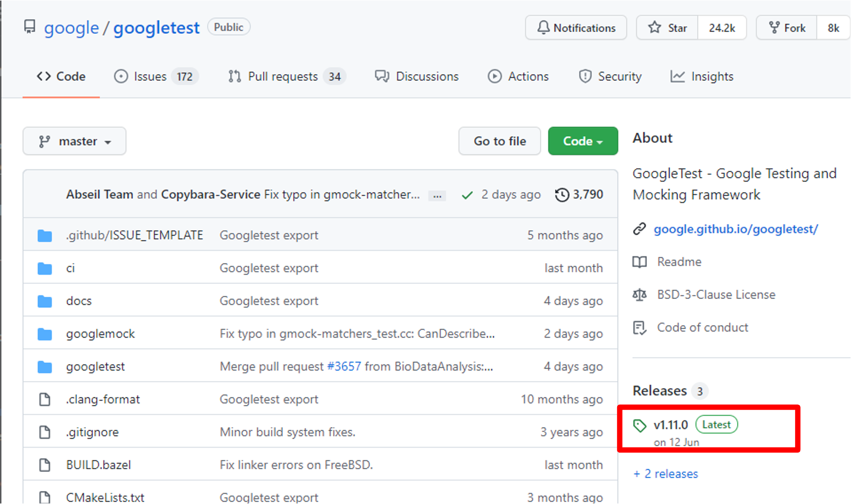
Task: View the 8k forks count
Action: coord(833,28)
